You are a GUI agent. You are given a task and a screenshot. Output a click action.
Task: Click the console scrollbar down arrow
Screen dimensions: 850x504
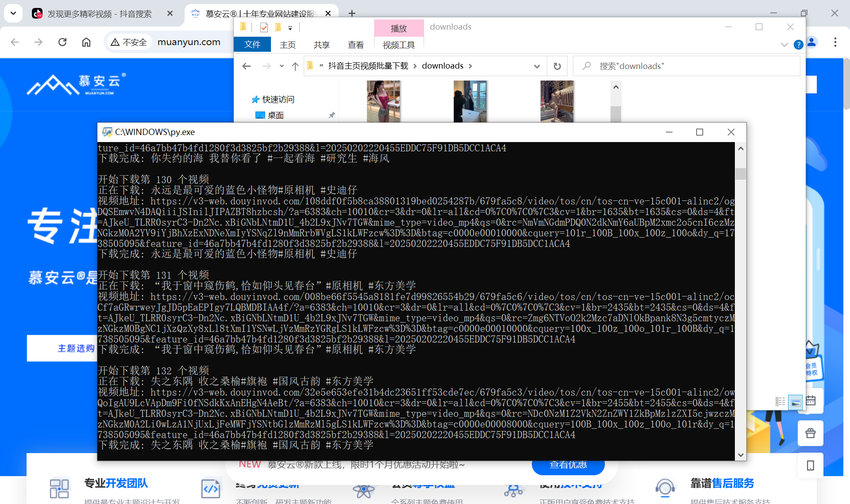click(x=741, y=454)
